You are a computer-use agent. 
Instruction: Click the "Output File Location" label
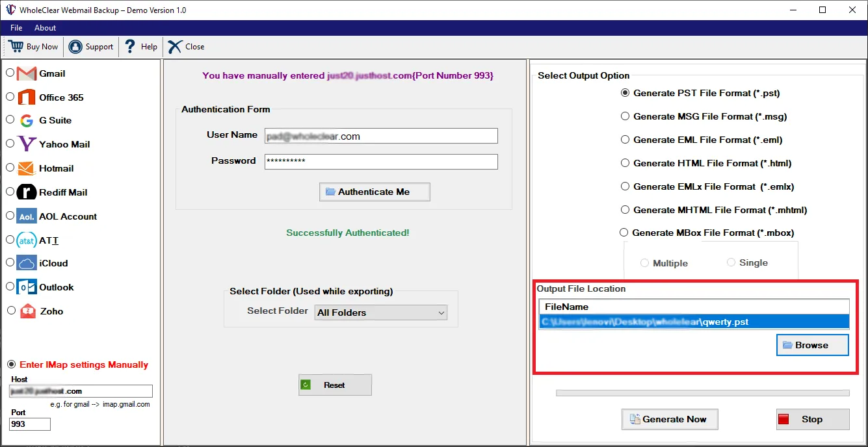(581, 288)
